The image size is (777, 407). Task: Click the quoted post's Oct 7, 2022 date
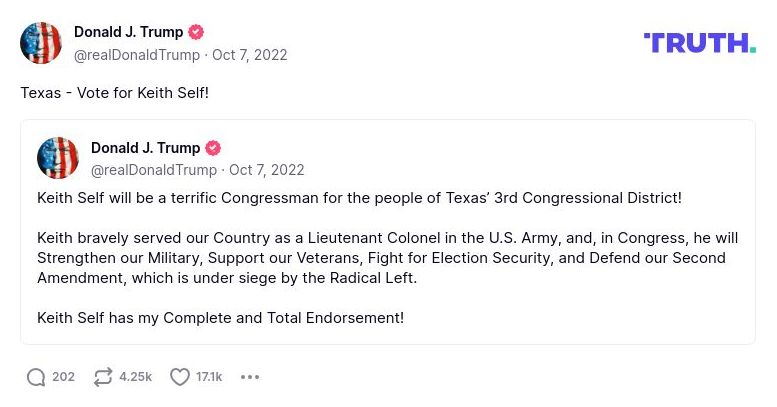[x=266, y=170]
